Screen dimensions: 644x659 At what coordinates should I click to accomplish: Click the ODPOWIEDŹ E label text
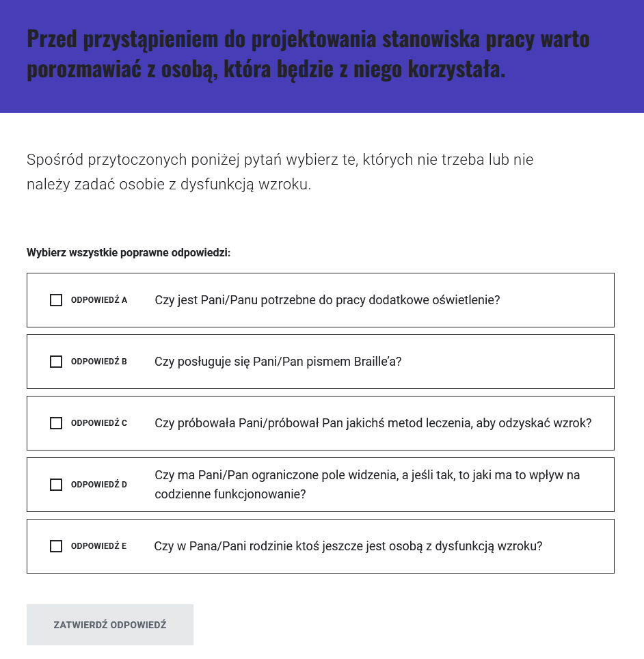point(98,546)
